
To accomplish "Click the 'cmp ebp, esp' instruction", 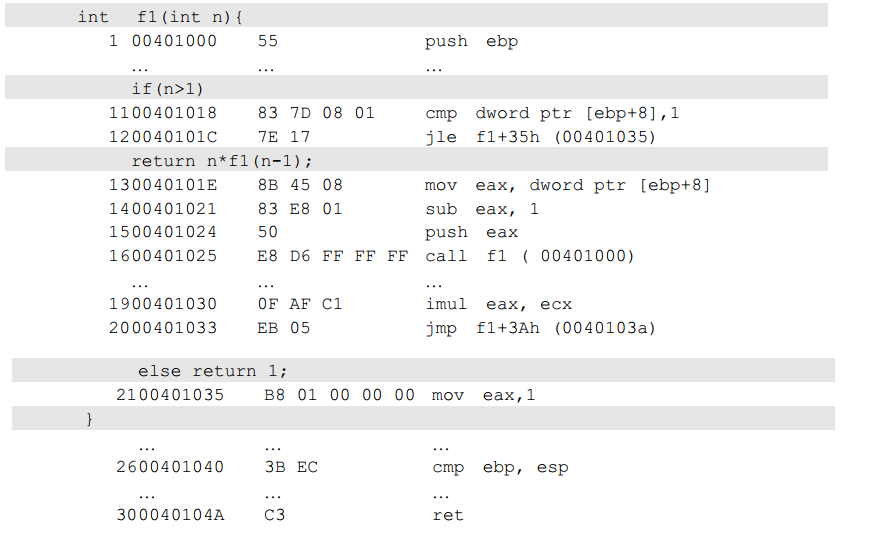I will coord(500,467).
